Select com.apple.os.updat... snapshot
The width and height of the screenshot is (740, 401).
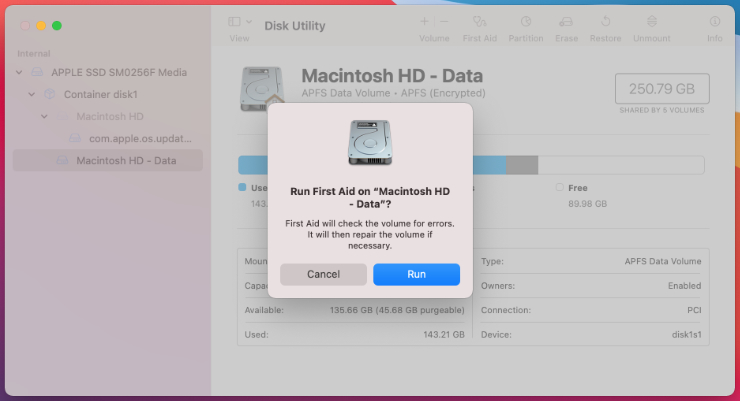click(108, 138)
